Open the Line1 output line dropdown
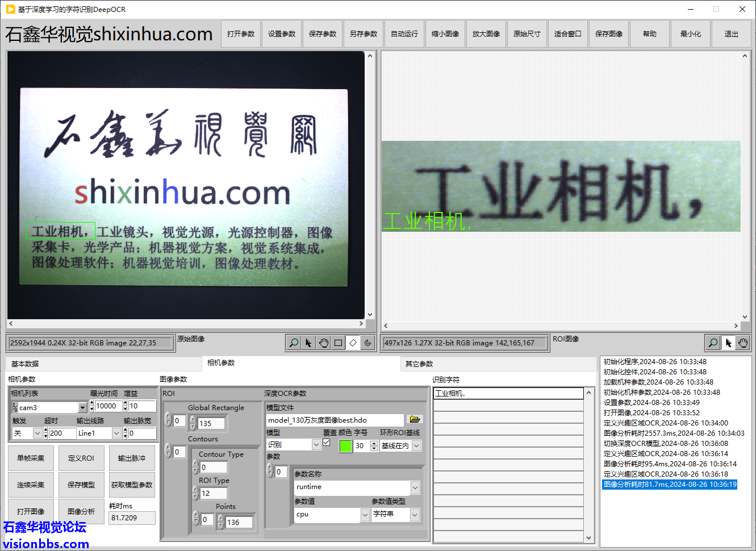 point(116,433)
